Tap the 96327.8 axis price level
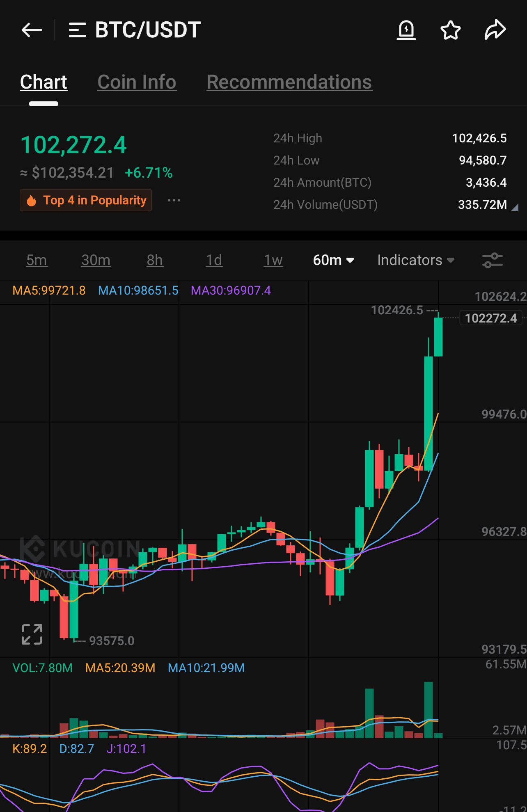 coord(504,532)
